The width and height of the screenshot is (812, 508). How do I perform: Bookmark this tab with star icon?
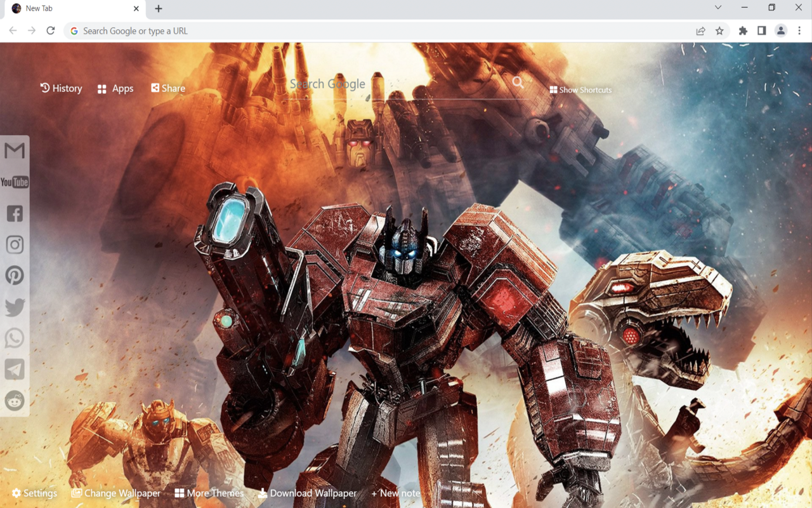pyautogui.click(x=719, y=30)
